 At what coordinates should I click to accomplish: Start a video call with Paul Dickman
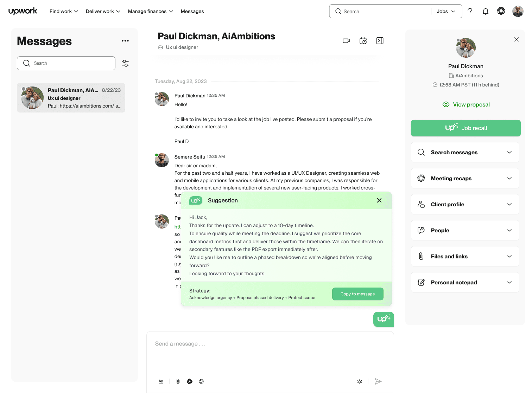coord(346,41)
